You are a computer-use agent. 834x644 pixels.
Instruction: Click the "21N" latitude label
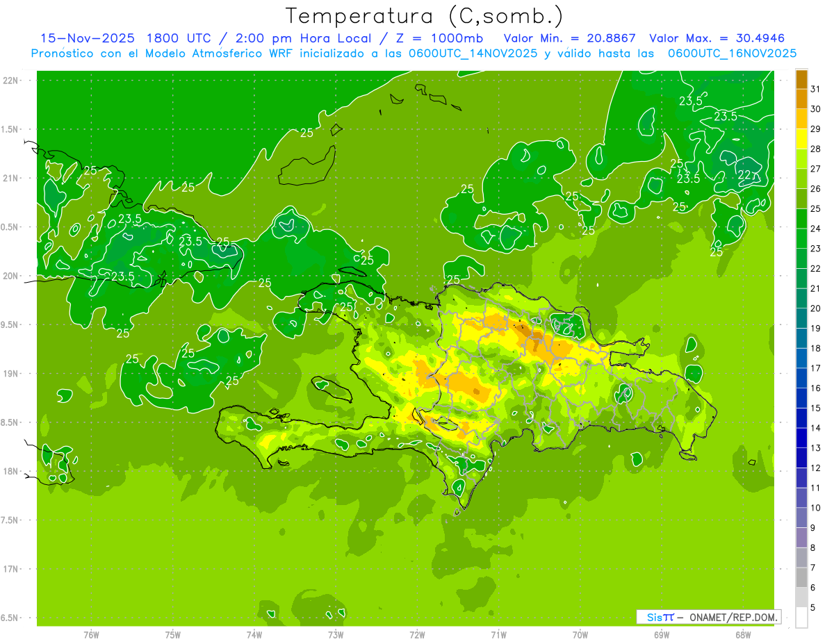(12, 178)
